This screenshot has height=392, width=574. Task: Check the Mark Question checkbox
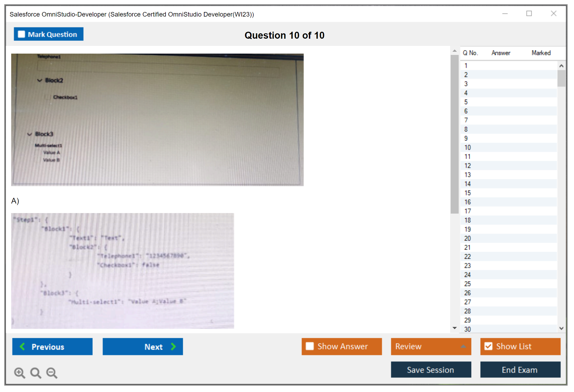[x=21, y=34]
